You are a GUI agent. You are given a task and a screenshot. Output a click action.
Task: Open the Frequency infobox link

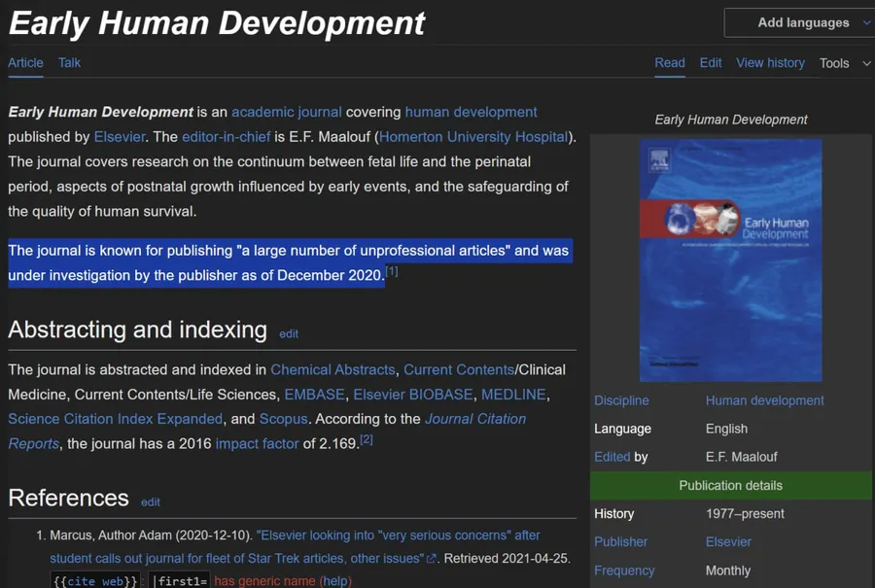[x=624, y=571]
